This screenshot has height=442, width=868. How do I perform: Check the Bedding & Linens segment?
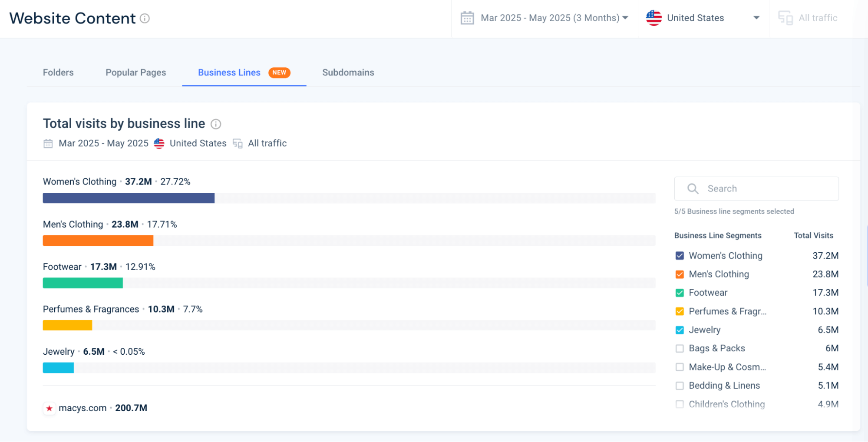click(x=680, y=386)
